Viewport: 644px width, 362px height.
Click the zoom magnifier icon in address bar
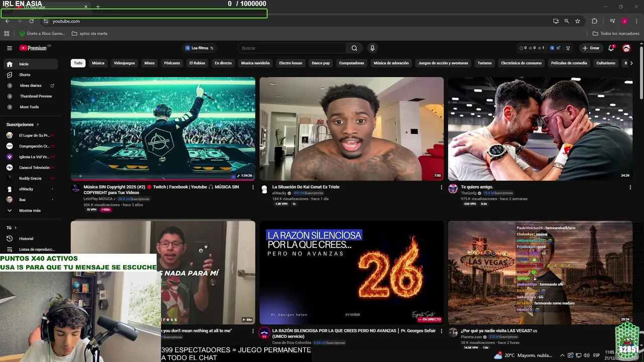(567, 21)
